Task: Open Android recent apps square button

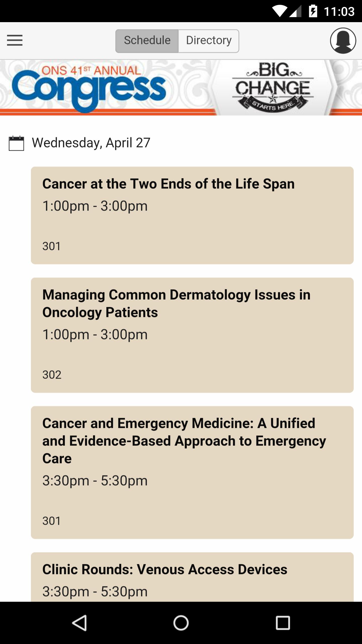Action: (283, 623)
